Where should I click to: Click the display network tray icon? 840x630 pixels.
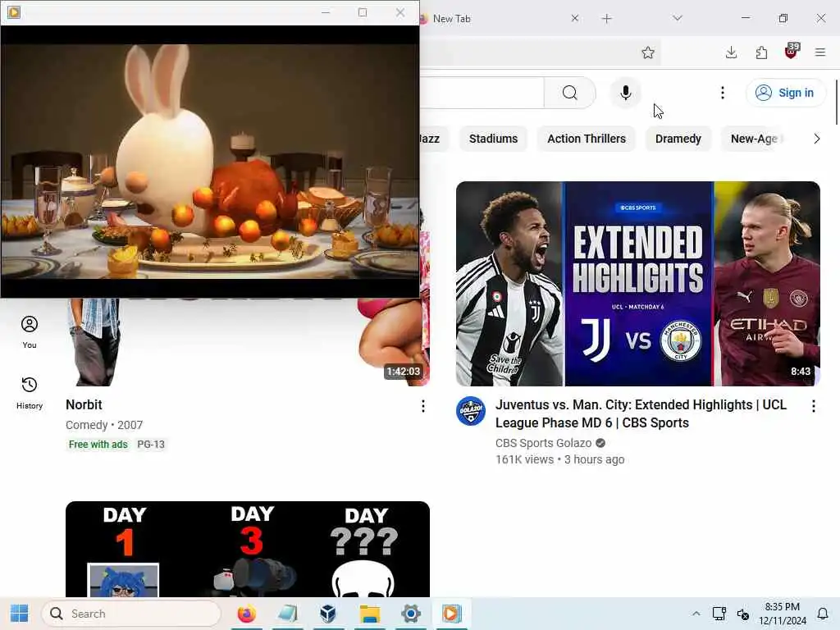pyautogui.click(x=719, y=614)
